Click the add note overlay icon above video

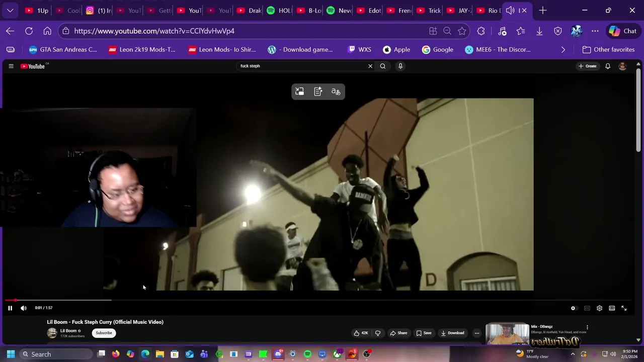[318, 92]
